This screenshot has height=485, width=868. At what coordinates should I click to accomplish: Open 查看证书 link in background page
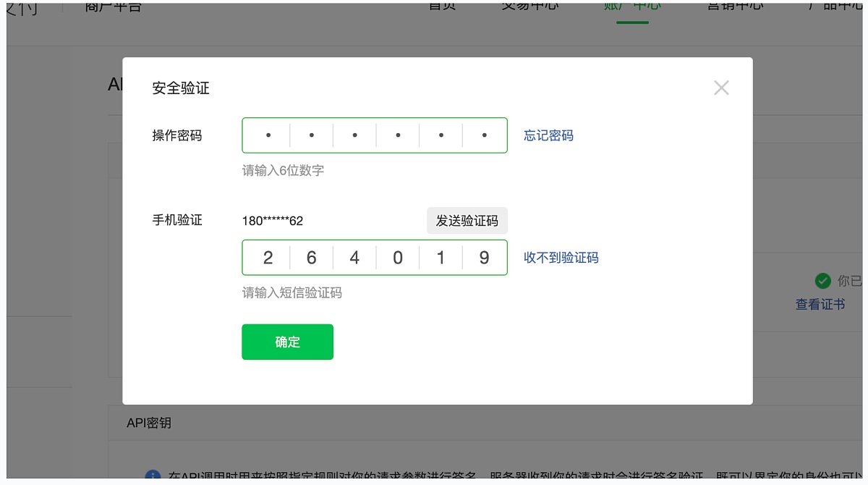[820, 305]
